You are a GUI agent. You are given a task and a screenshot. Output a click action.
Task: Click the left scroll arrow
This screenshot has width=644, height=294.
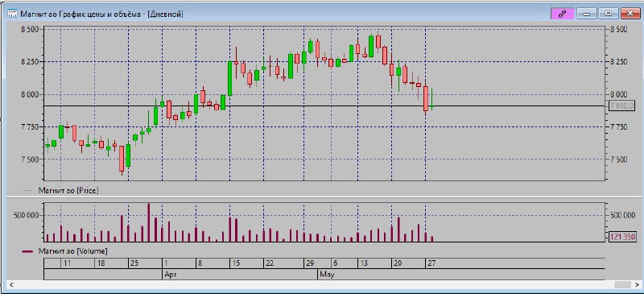point(11,284)
